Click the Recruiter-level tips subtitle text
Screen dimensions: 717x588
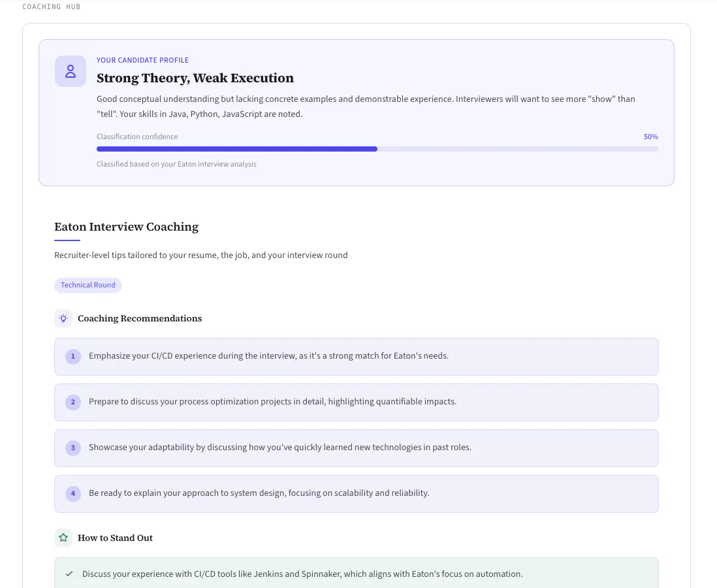tap(200, 255)
